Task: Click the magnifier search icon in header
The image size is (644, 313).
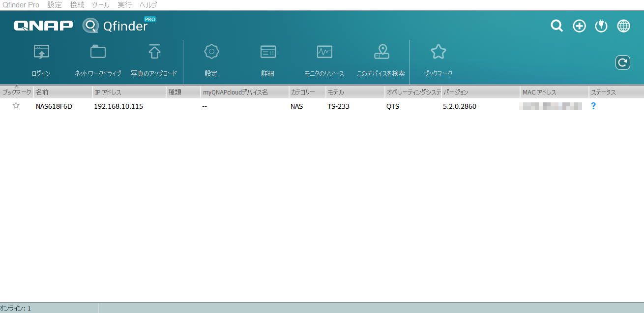Action: (556, 26)
